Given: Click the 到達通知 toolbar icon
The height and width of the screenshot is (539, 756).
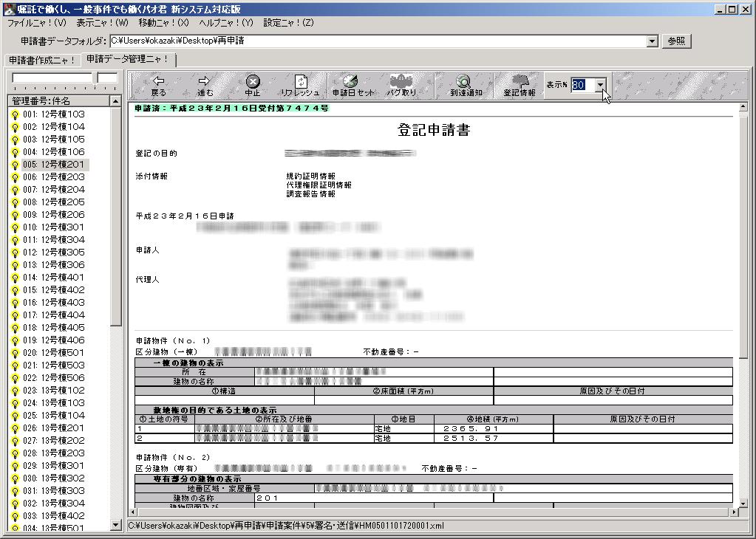Looking at the screenshot, I should tap(464, 81).
